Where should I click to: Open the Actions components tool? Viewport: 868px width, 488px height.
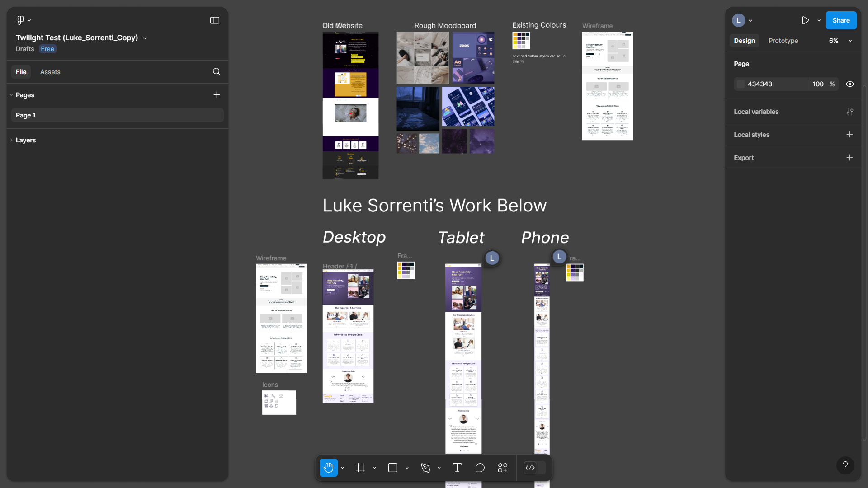point(503,468)
